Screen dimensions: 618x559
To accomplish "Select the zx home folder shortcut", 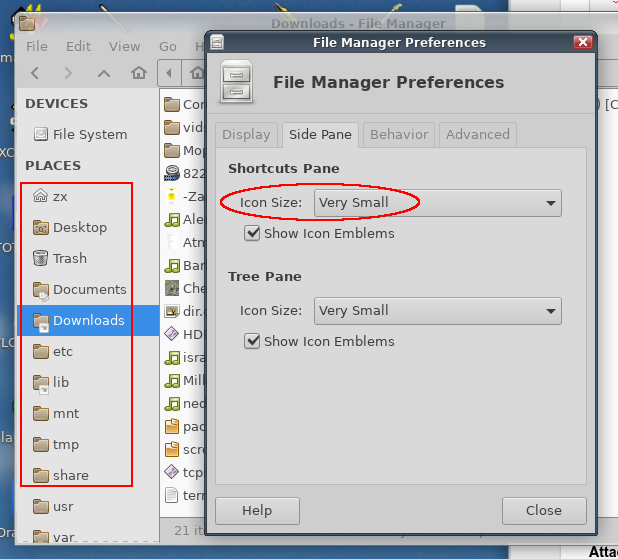I will pos(60,196).
